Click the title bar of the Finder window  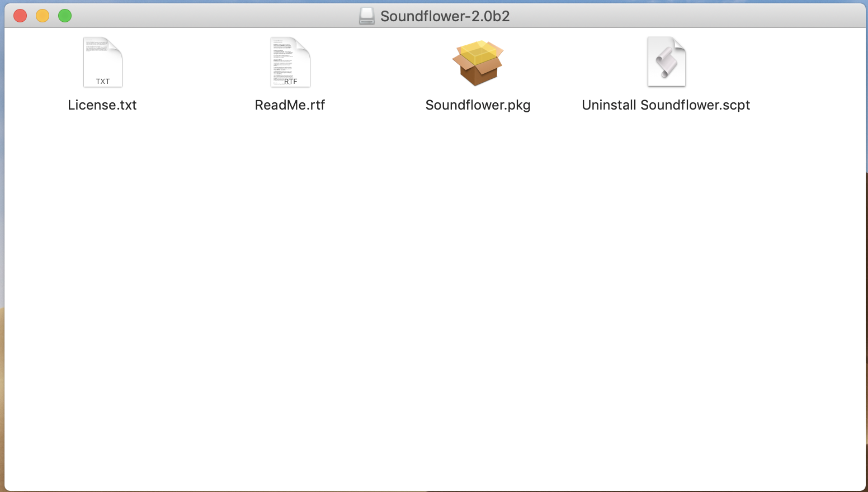point(224,16)
